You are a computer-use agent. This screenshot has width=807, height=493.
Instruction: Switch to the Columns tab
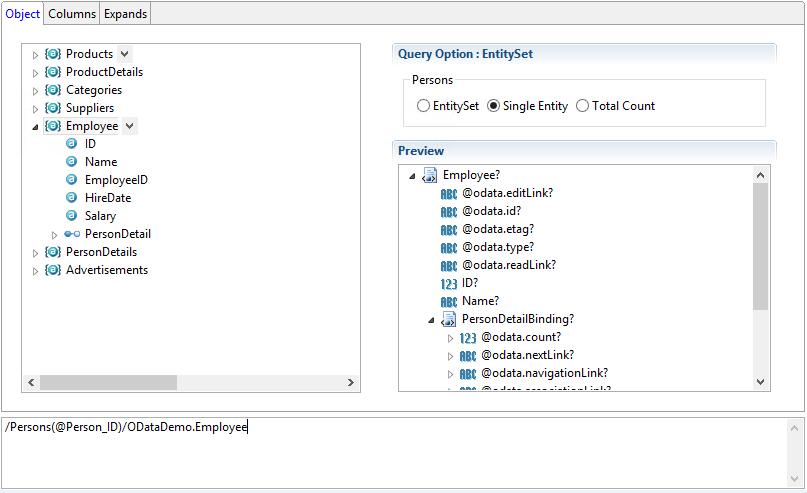tap(72, 13)
